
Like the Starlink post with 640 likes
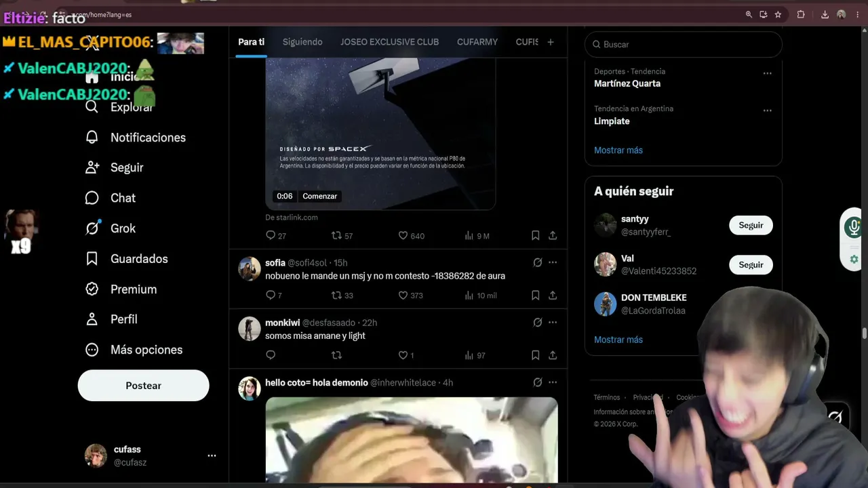(411, 236)
